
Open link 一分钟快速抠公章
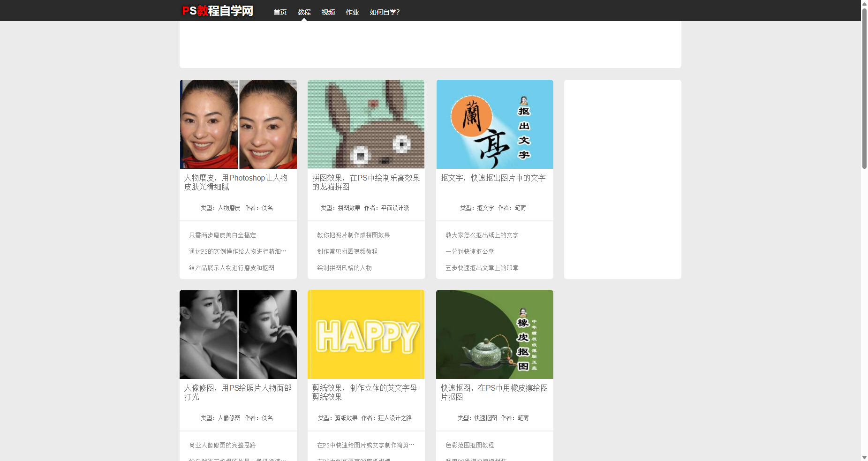coord(470,251)
